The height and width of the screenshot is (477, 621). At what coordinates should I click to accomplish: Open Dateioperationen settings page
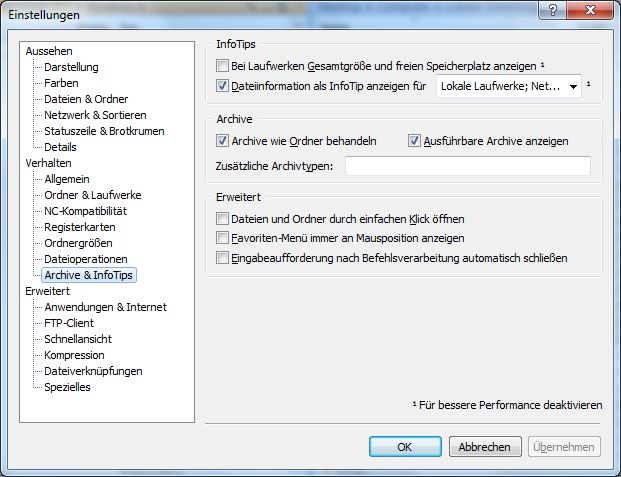tap(86, 259)
